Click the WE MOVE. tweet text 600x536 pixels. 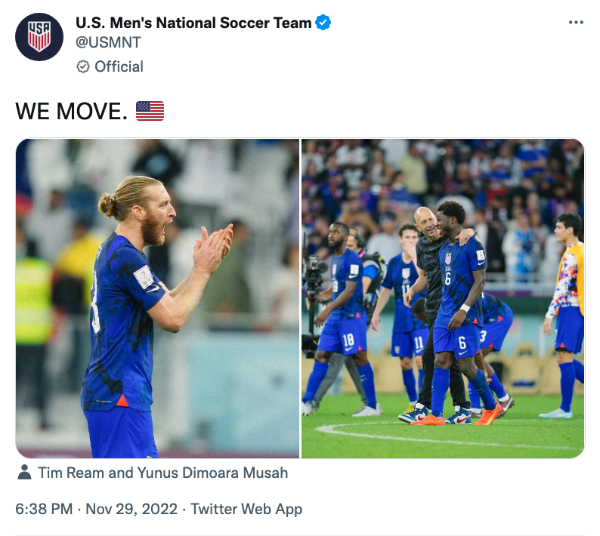pos(71,111)
